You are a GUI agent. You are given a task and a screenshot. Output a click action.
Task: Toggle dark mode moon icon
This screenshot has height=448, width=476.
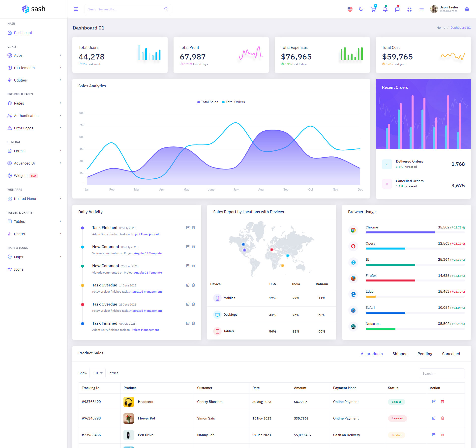(x=361, y=9)
